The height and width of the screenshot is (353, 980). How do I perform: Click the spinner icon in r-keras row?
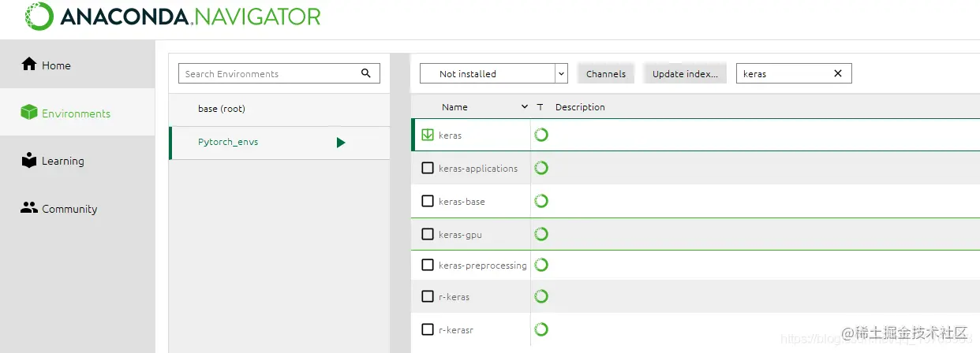click(541, 297)
